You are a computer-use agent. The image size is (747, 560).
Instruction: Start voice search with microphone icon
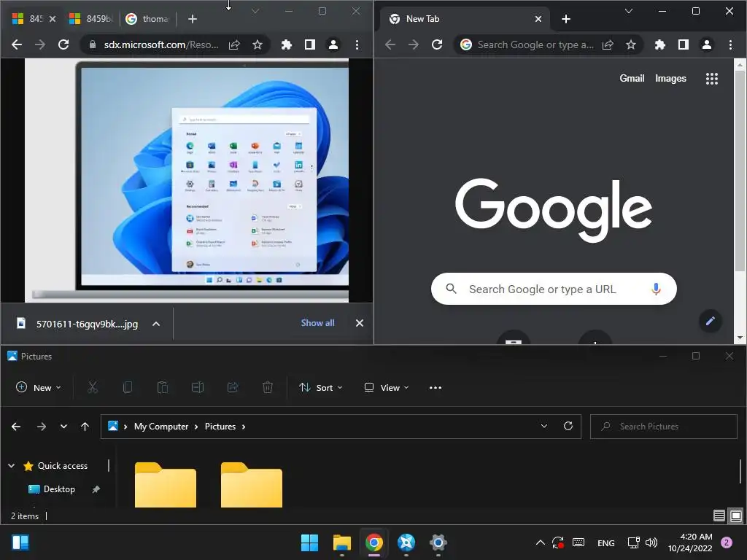click(656, 289)
